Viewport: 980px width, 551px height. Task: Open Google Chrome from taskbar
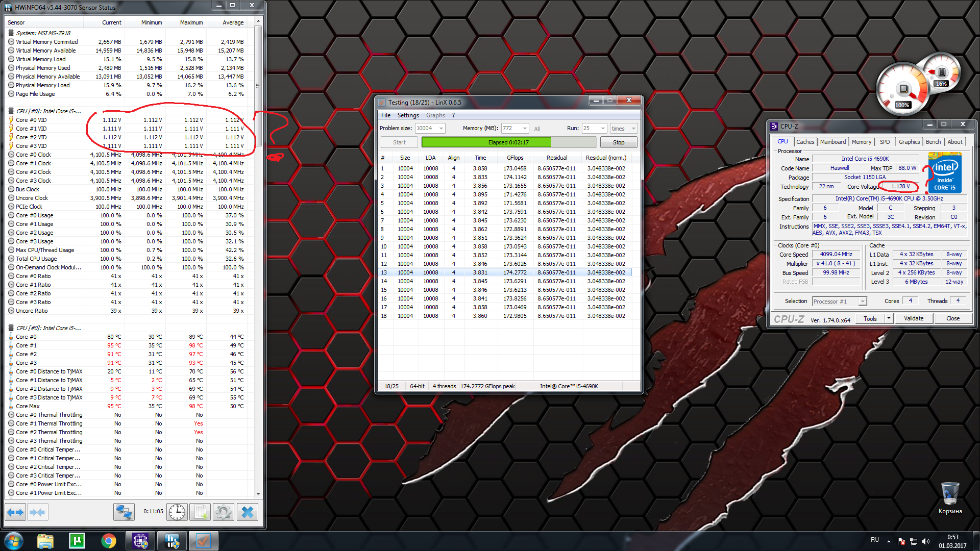click(108, 541)
